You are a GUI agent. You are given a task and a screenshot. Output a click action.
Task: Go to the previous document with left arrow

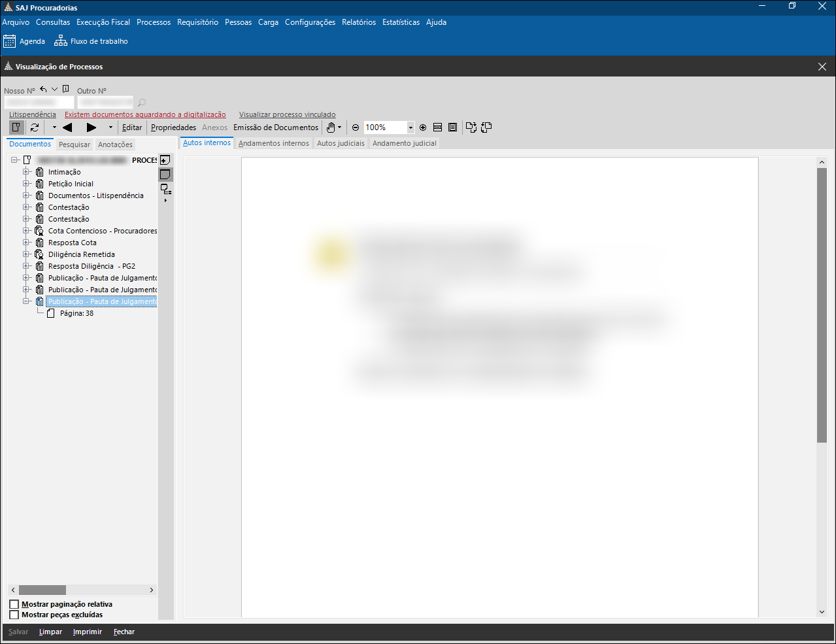pos(67,127)
